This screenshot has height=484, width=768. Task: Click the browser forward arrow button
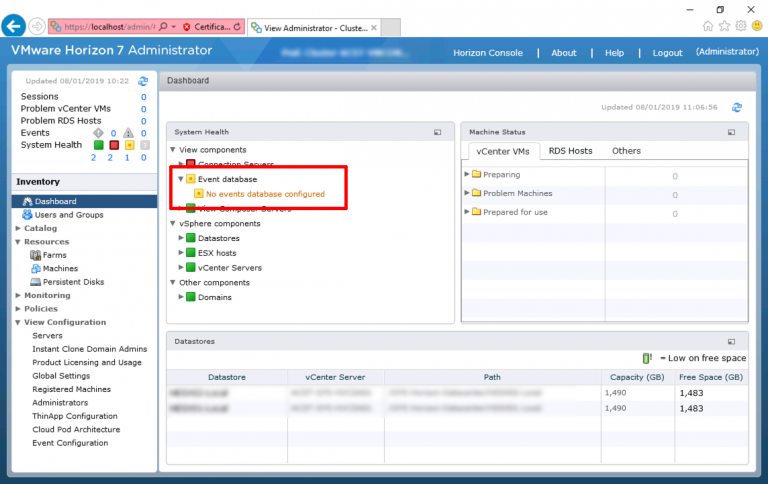point(37,26)
